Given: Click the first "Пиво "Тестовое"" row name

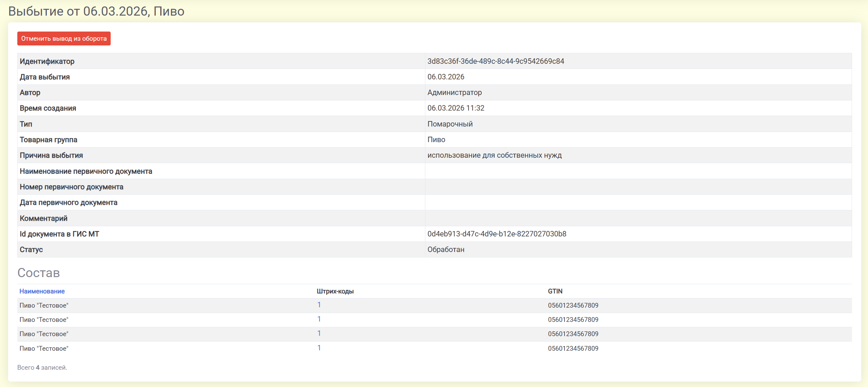Looking at the screenshot, I should pyautogui.click(x=44, y=305).
